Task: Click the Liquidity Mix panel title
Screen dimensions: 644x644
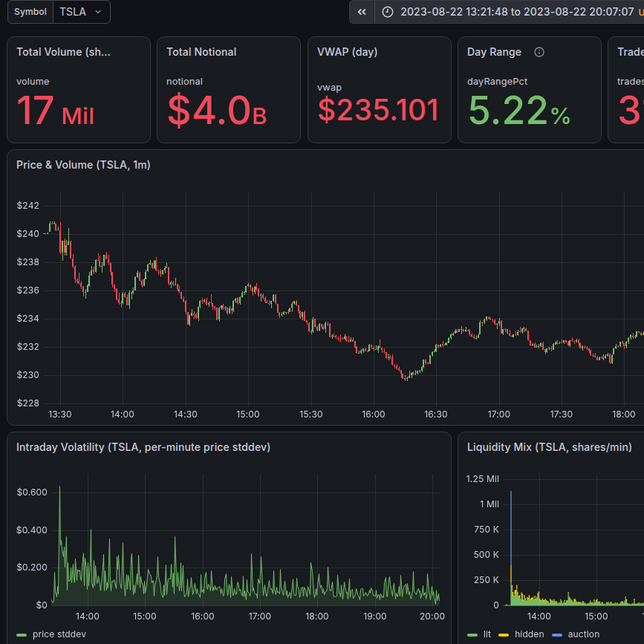Action: pos(549,447)
